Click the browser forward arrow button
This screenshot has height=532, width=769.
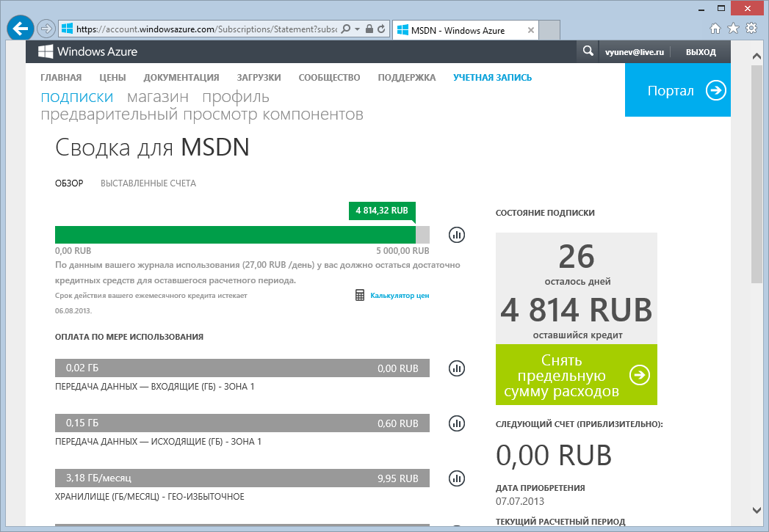point(46,29)
